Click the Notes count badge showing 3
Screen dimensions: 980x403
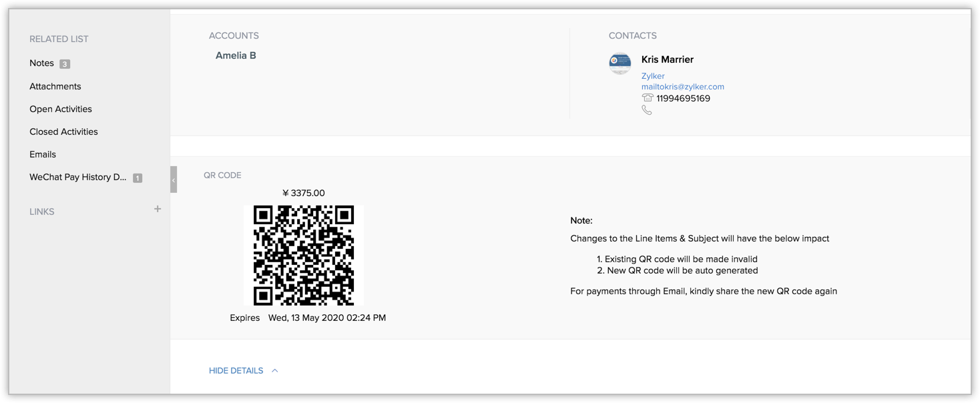65,64
